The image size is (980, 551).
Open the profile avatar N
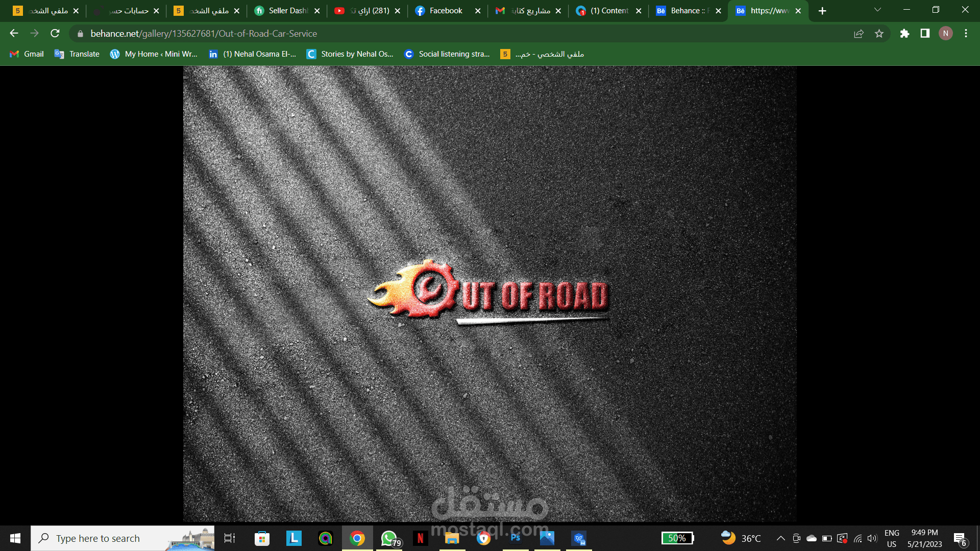tap(945, 33)
